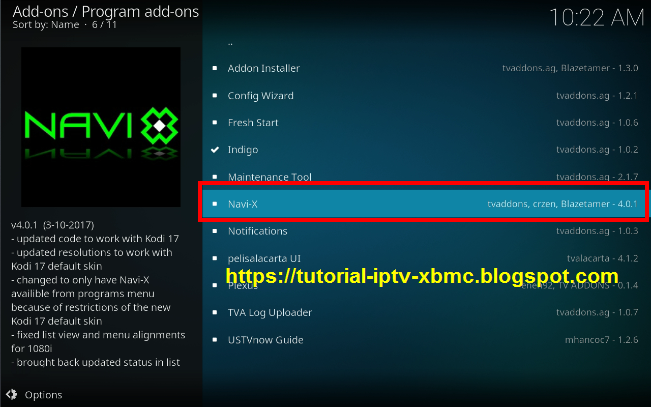Select USTVnow Guide add-on
The height and width of the screenshot is (407, 651).
tap(424, 340)
